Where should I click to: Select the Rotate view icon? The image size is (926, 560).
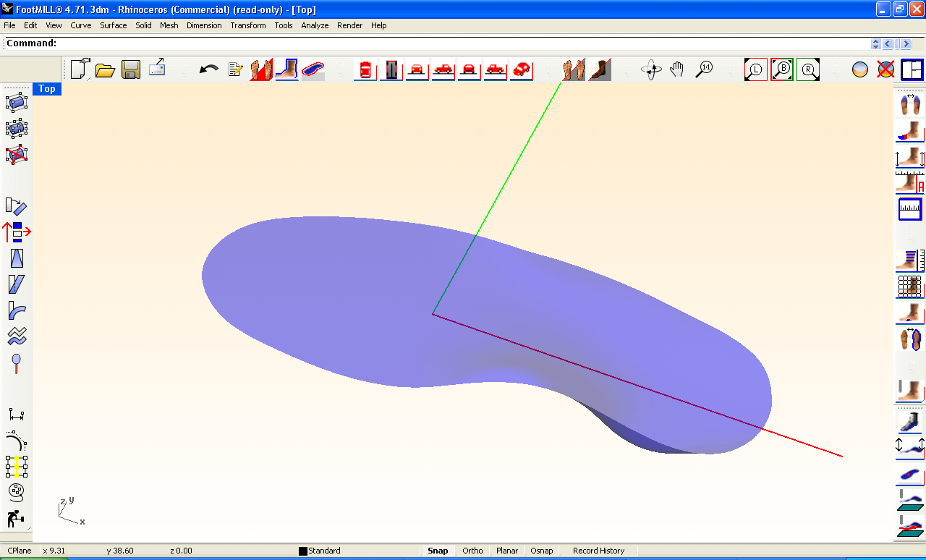pos(651,70)
